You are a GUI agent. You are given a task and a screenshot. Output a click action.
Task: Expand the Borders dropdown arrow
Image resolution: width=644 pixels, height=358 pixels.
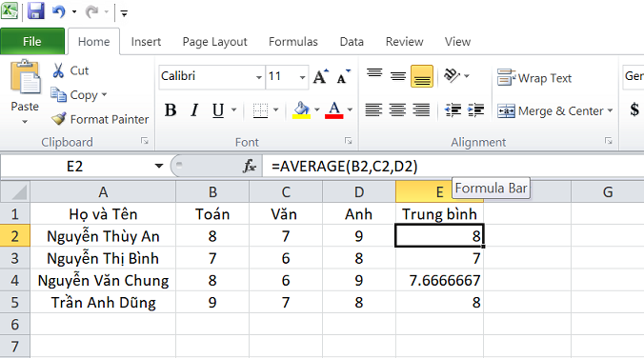[x=275, y=109]
